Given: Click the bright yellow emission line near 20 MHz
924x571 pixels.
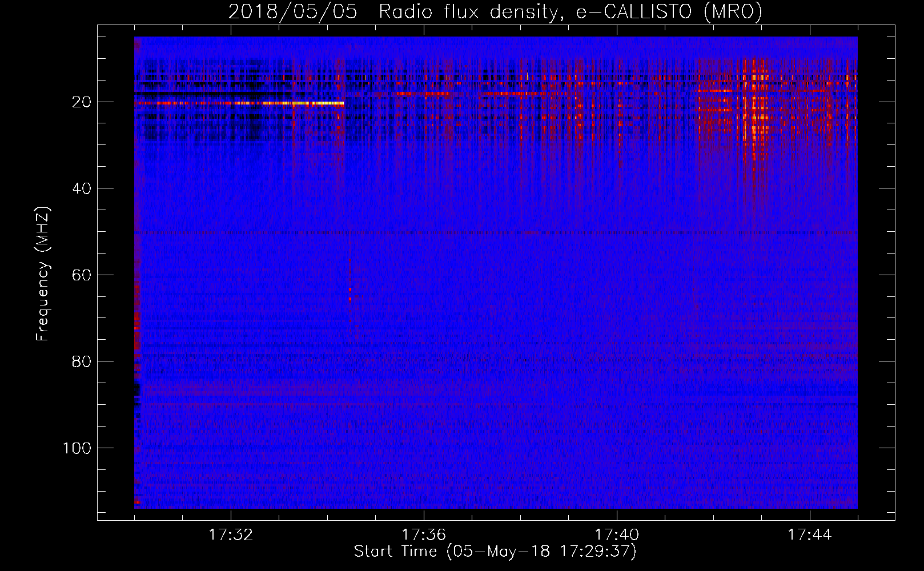Looking at the screenshot, I should pos(240,103).
